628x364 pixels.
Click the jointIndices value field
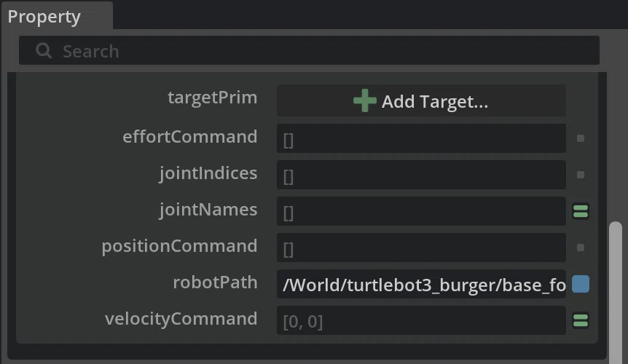pyautogui.click(x=421, y=175)
